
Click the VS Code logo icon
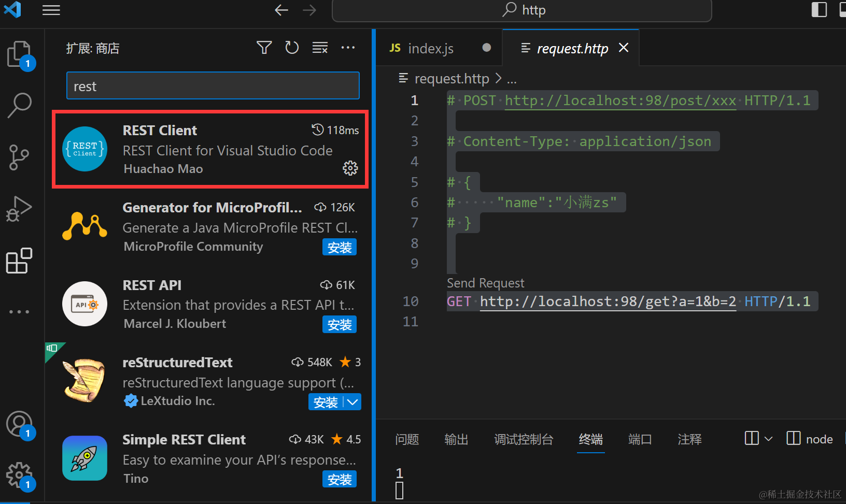click(x=12, y=10)
